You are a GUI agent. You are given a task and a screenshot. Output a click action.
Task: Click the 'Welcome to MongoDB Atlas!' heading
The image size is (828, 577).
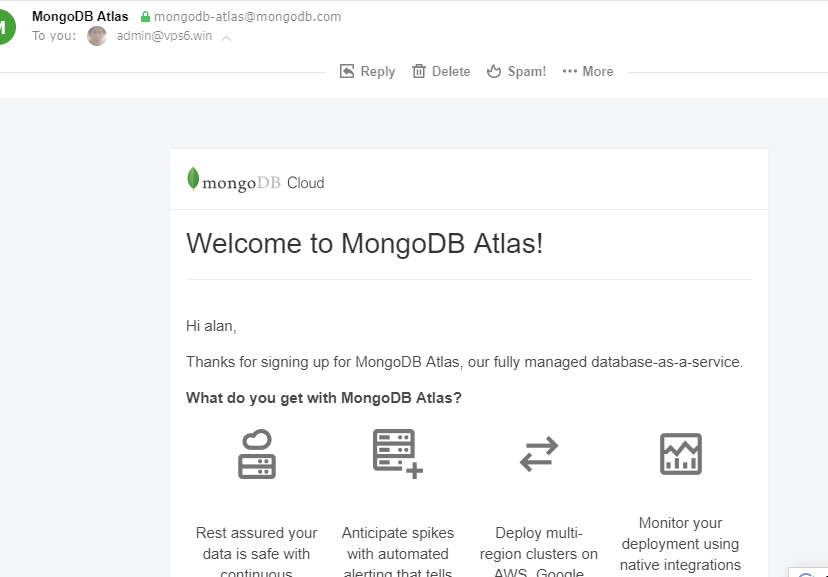point(364,243)
